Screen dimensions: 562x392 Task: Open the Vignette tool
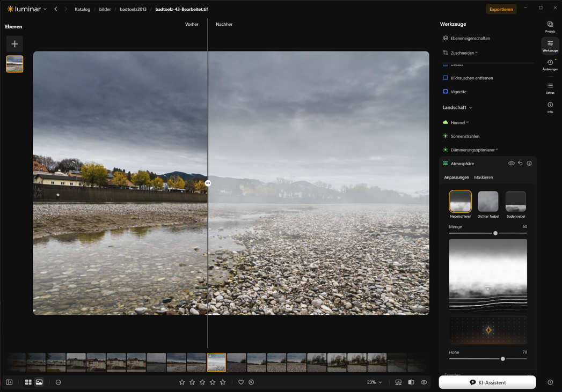(455, 92)
